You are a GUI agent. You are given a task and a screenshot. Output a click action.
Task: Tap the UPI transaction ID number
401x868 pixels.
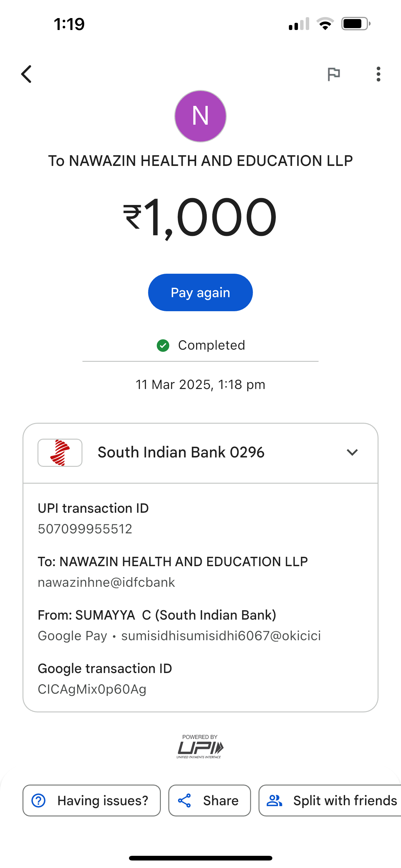(x=85, y=529)
